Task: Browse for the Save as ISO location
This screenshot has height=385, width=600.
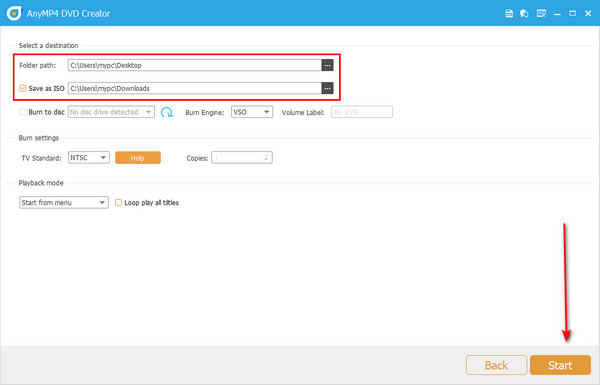Action: [327, 88]
